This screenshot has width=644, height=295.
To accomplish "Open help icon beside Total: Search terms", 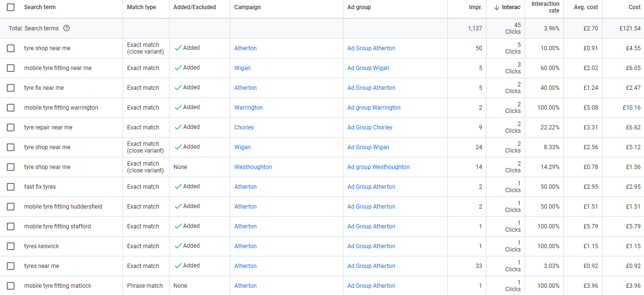I will 67,28.
